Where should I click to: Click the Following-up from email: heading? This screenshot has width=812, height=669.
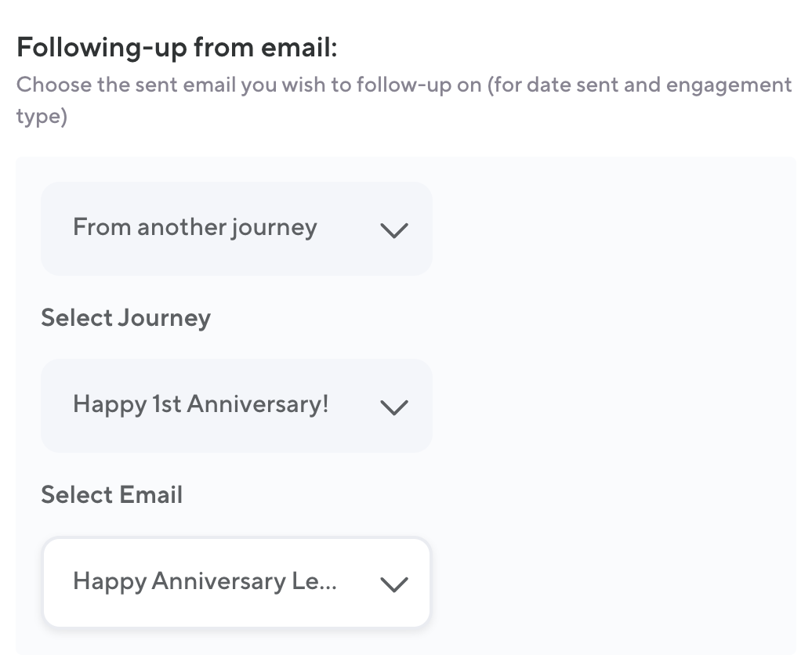[x=176, y=48]
